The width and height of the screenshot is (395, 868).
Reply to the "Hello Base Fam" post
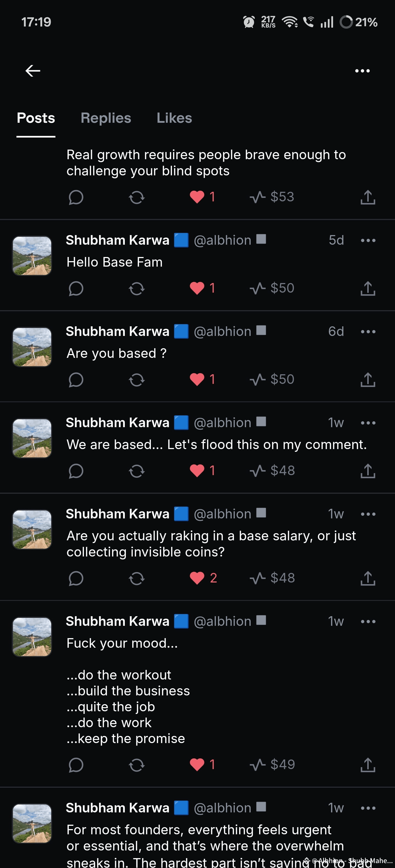[x=76, y=289]
